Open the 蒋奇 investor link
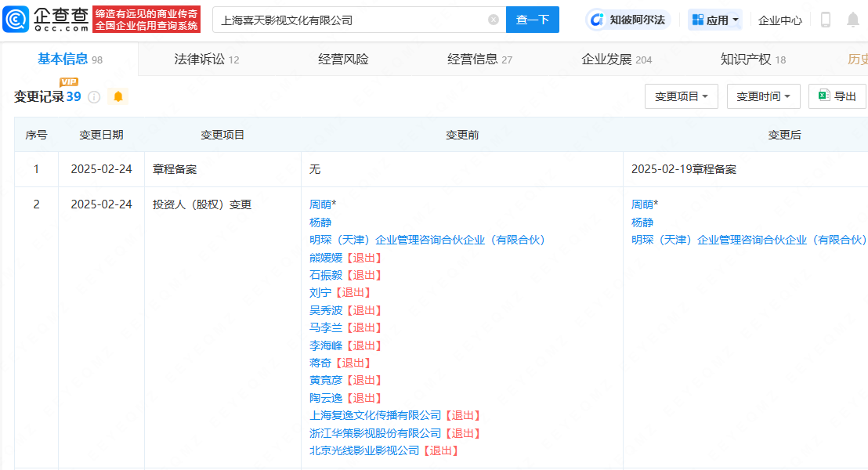868x470 pixels. (x=320, y=363)
